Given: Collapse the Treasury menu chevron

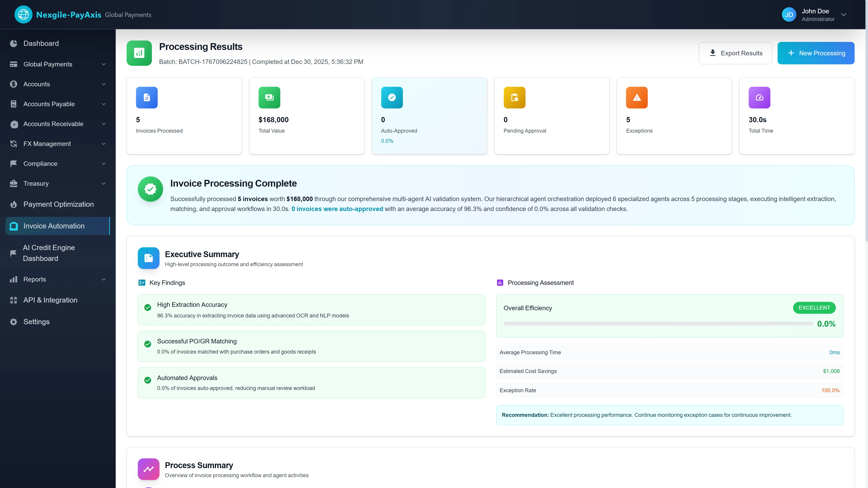Looking at the screenshot, I should (x=104, y=183).
